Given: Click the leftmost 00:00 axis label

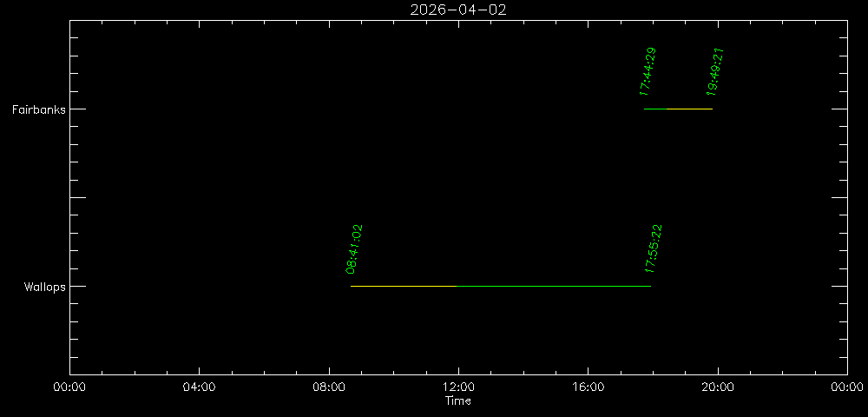Looking at the screenshot, I should (x=69, y=387).
